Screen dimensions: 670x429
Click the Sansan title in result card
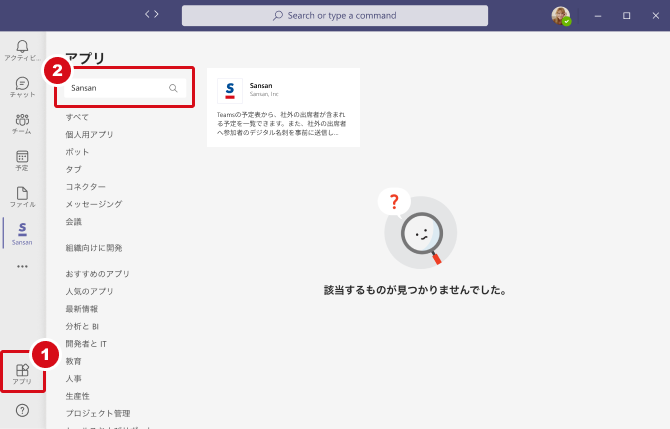click(261, 85)
